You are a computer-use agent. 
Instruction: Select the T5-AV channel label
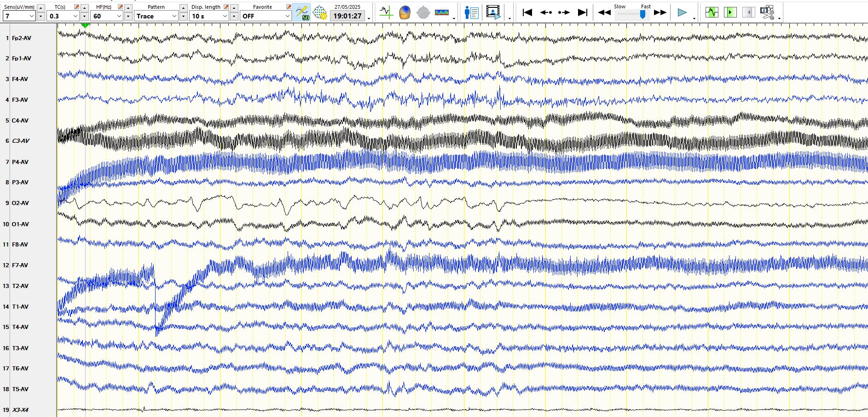20,389
